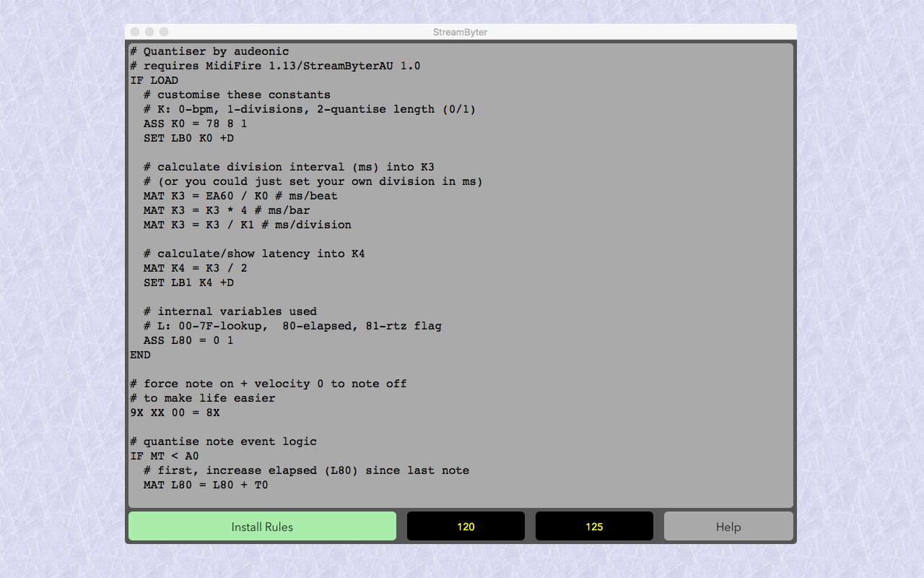Click the '# to make life easier' comment
Viewport: 924px width, 578px height.
202,398
